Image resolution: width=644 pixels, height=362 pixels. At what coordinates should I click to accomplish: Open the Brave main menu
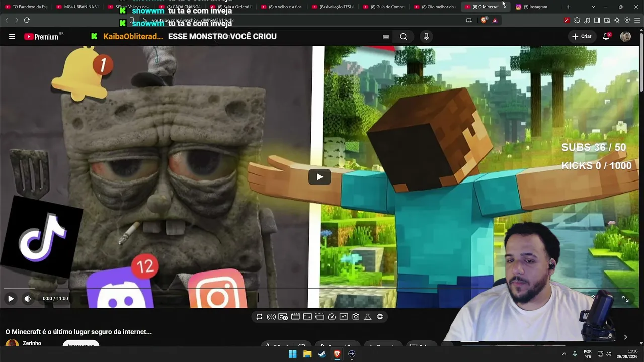(637, 20)
